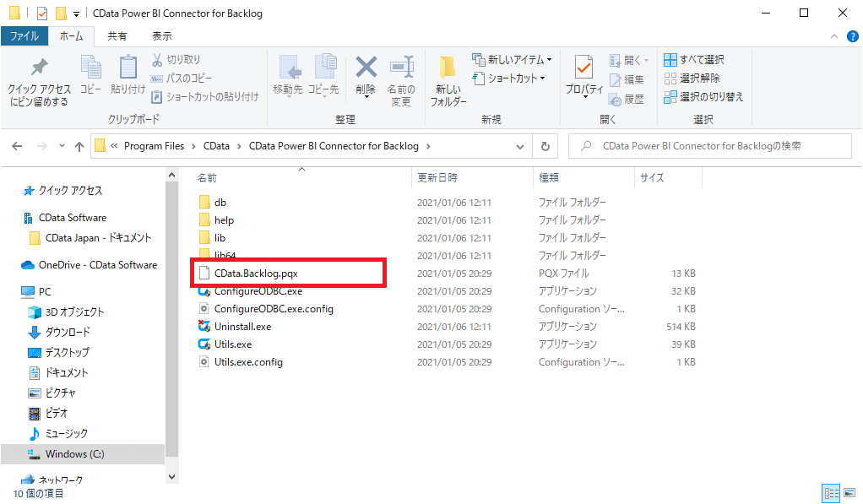This screenshot has width=863, height=504.
Task: Click the Help question mark icon
Action: coord(853,36)
